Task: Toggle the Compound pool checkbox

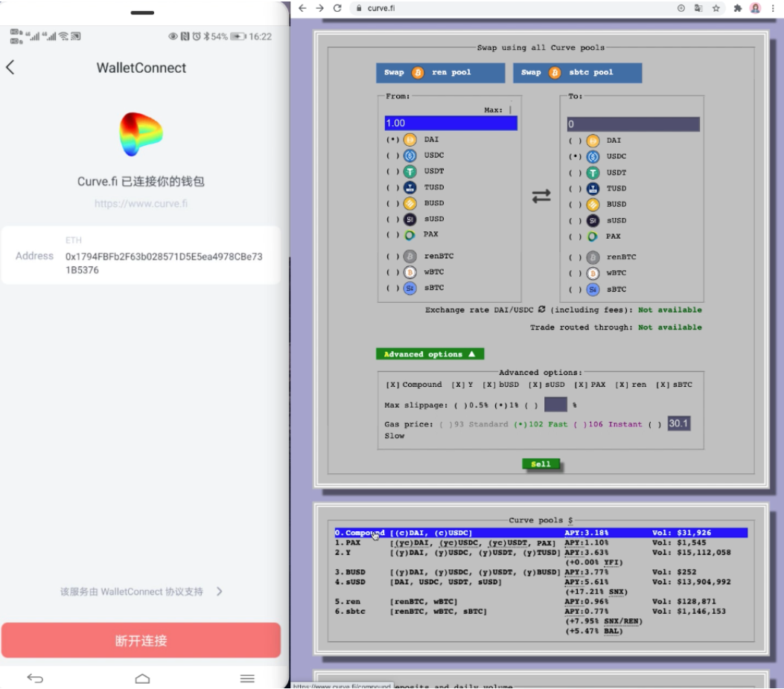Action: 392,385
